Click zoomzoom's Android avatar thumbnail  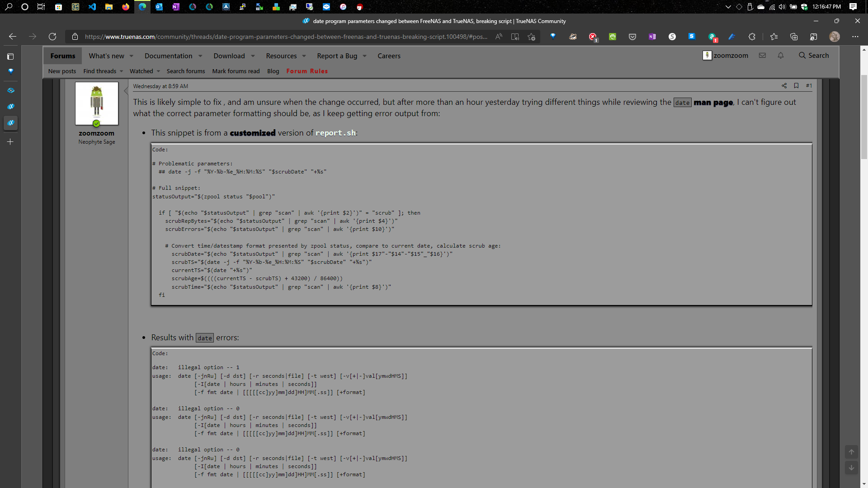pos(97,103)
